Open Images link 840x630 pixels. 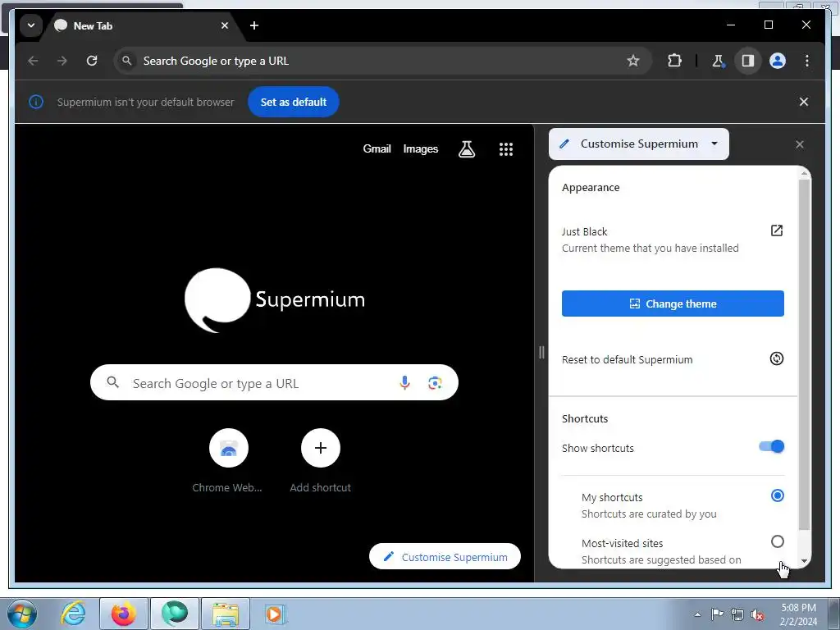point(421,149)
